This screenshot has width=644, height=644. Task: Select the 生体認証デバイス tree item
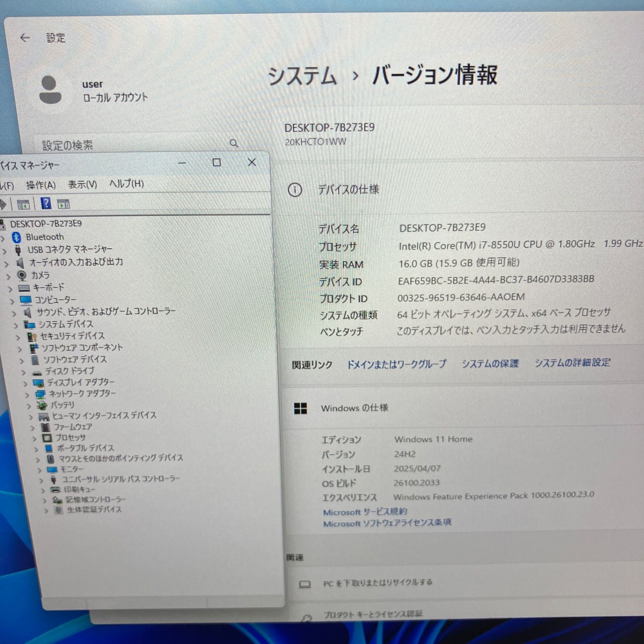[94, 510]
